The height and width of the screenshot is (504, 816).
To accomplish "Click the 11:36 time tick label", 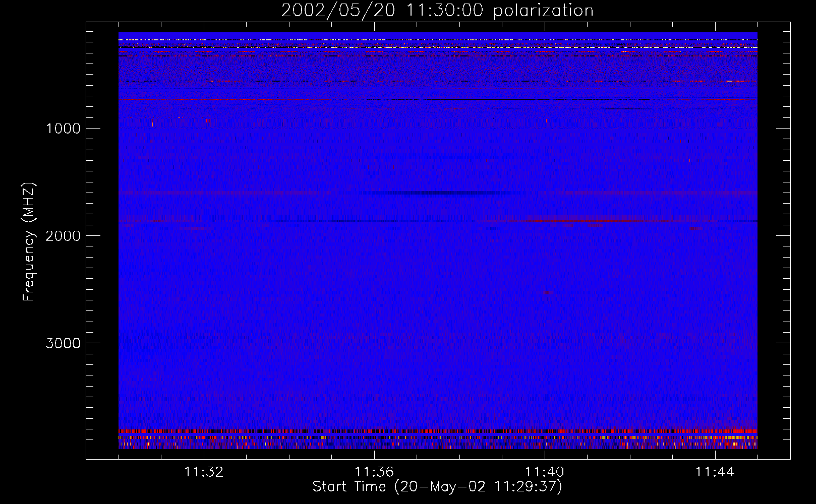I will pos(374,472).
